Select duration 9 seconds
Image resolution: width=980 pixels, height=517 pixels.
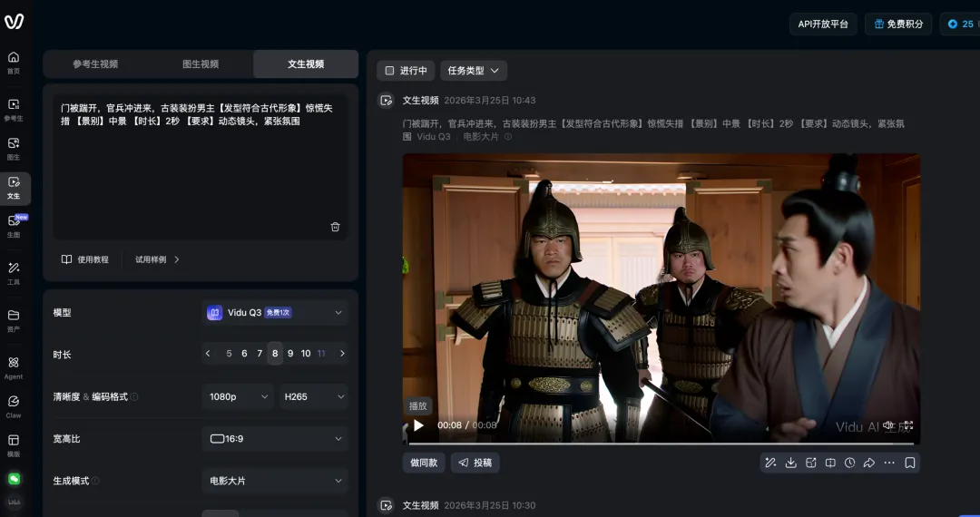(x=290, y=354)
